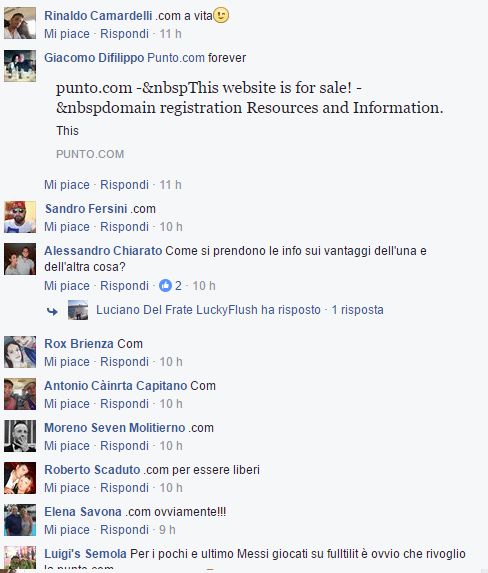The height and width of the screenshot is (573, 488).
Task: Open Rinaldo Camardelli's profile picture
Action: click(x=20, y=23)
